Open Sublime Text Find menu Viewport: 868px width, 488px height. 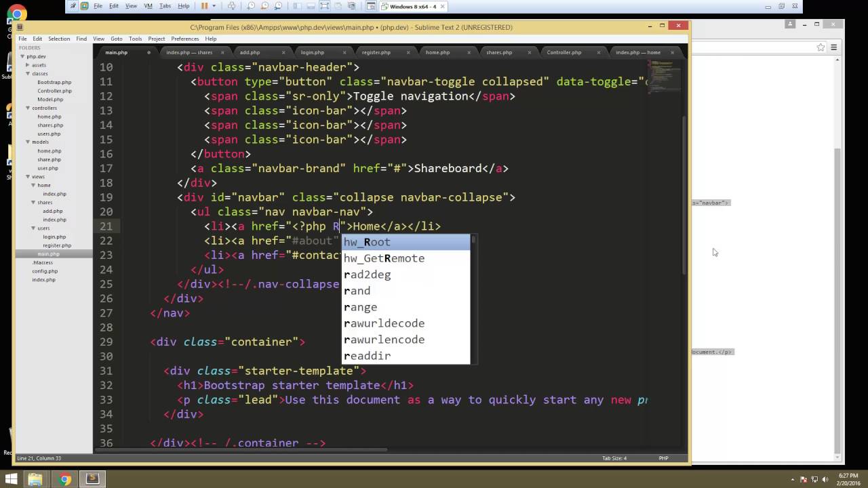tap(81, 39)
